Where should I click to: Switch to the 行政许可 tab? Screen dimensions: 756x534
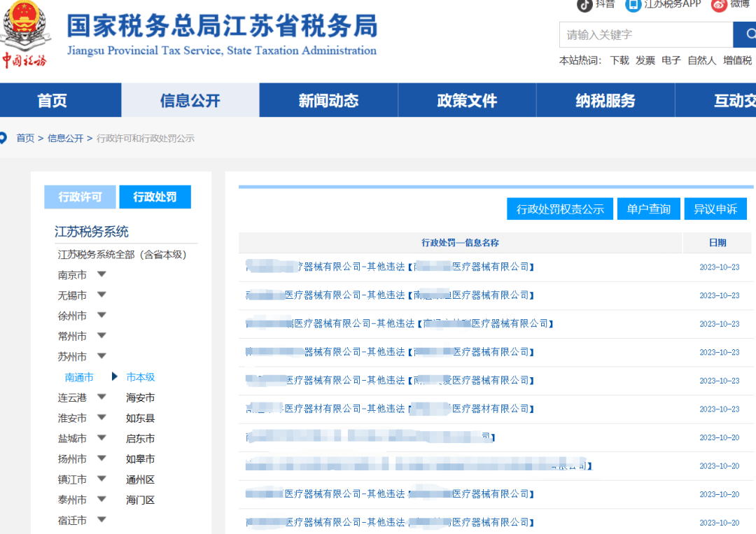(80, 197)
